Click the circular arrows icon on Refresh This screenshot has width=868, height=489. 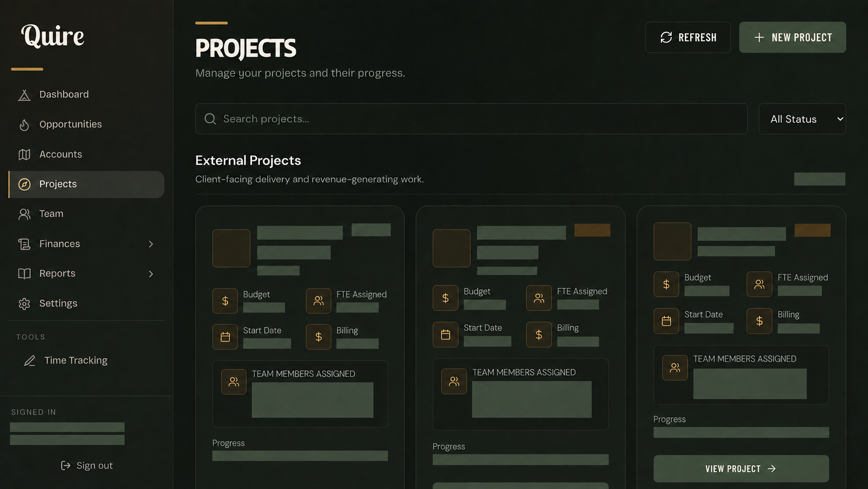(666, 37)
